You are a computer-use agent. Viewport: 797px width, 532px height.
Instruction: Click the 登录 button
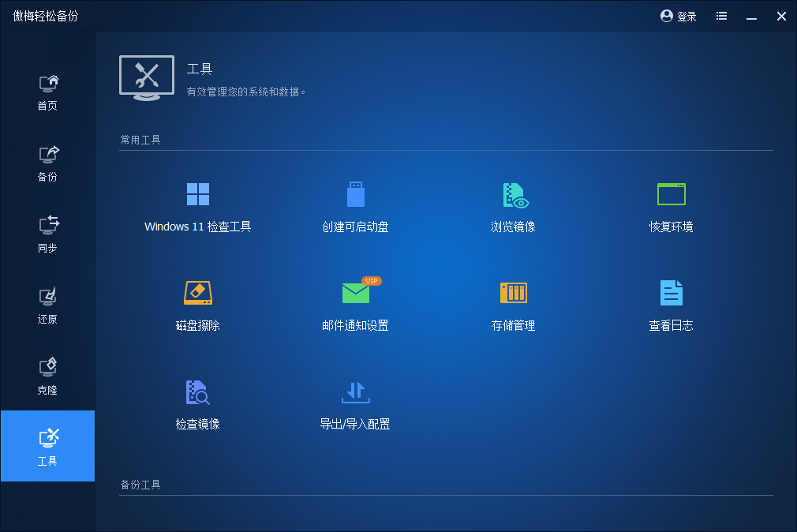pos(677,15)
